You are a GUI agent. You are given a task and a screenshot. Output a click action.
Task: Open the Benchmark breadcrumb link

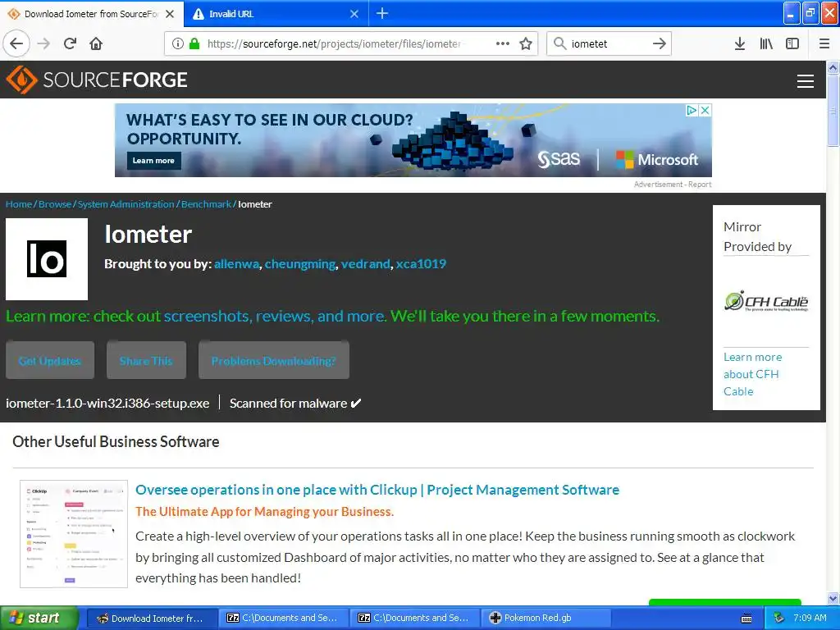tap(206, 204)
